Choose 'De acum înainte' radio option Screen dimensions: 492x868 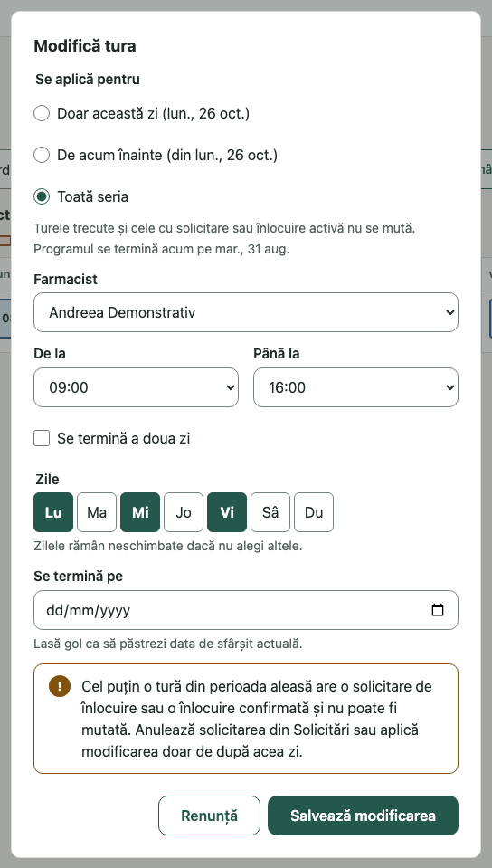point(42,155)
